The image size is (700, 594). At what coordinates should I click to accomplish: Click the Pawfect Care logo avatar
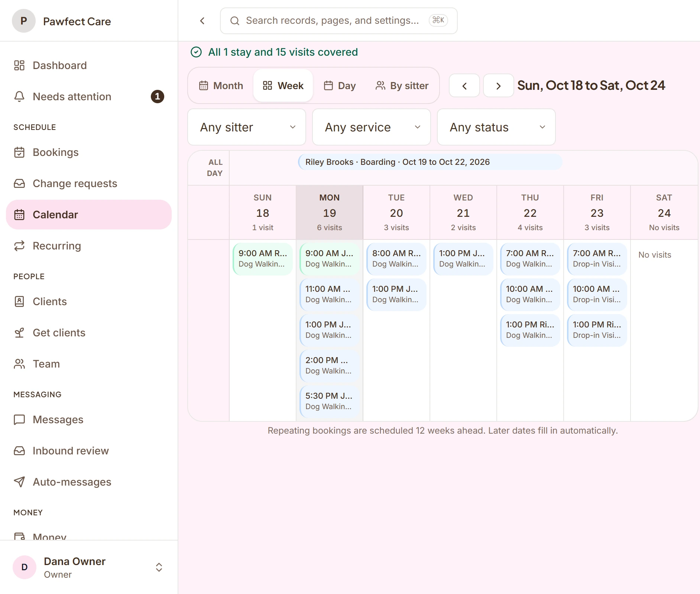click(24, 21)
